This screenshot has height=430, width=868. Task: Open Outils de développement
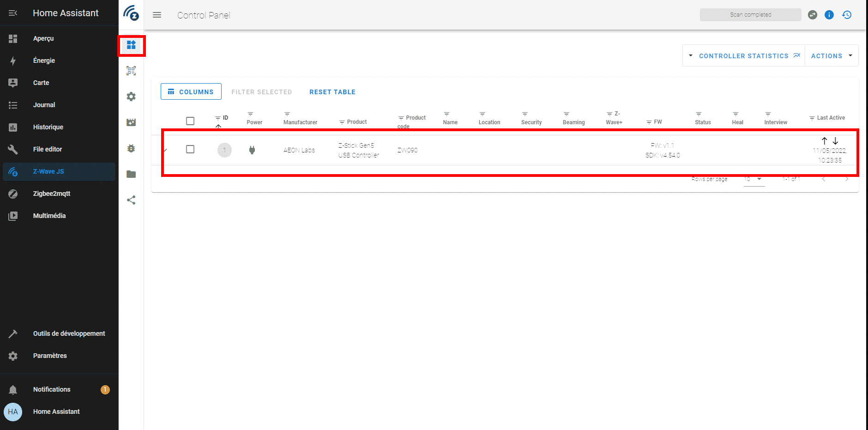click(59, 333)
